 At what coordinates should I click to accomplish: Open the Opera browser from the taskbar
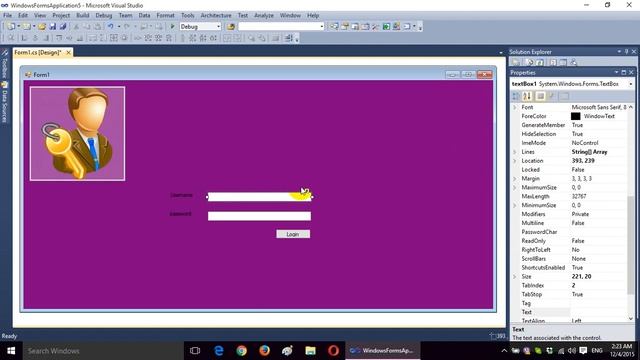(333, 351)
